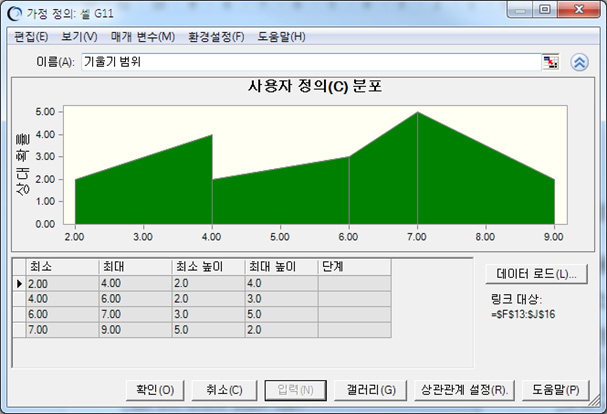607x414 pixels.
Task: Click the chart title 사용자 정의(C) 분포
Action: [x=315, y=86]
